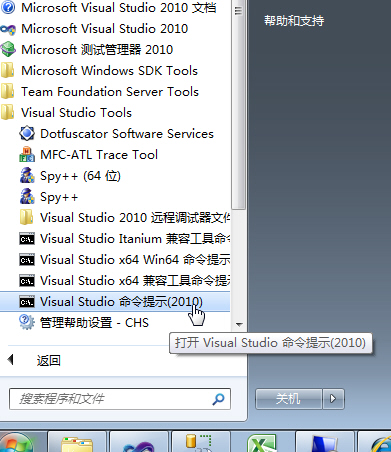Image resolution: width=391 pixels, height=452 pixels.
Task: Open 帮助和支持
Action: coord(294,21)
